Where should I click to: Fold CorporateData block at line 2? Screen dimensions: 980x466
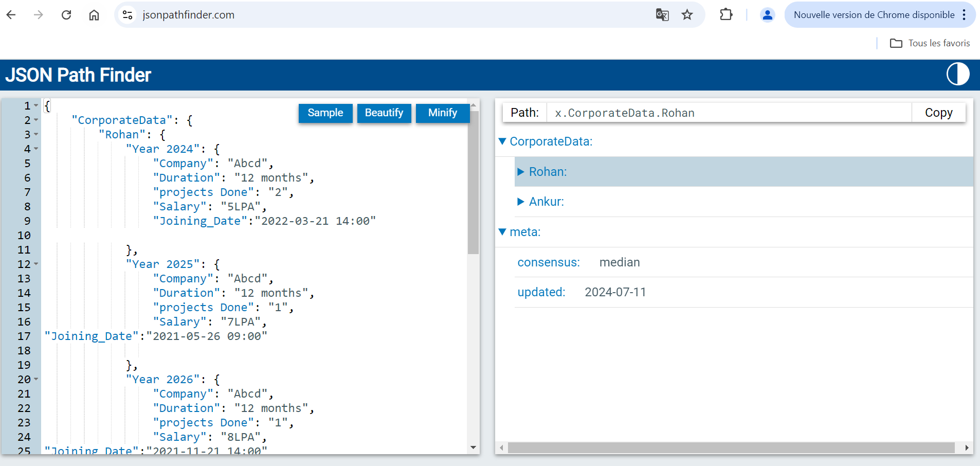(x=36, y=120)
